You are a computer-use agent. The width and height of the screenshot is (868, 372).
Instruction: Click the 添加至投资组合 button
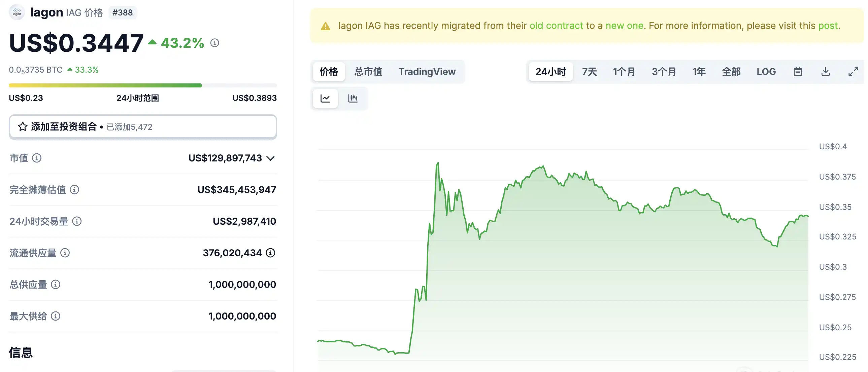pos(142,127)
